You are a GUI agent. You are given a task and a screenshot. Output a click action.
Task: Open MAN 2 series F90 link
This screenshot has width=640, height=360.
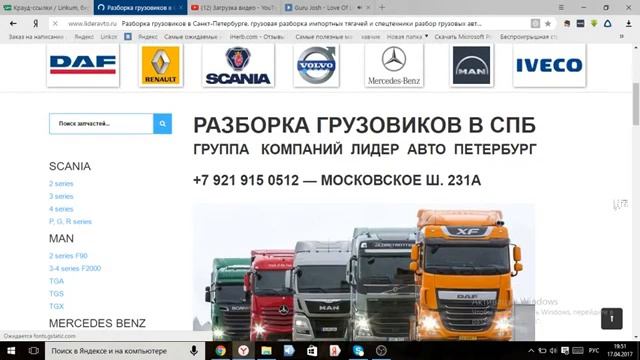[x=68, y=256]
